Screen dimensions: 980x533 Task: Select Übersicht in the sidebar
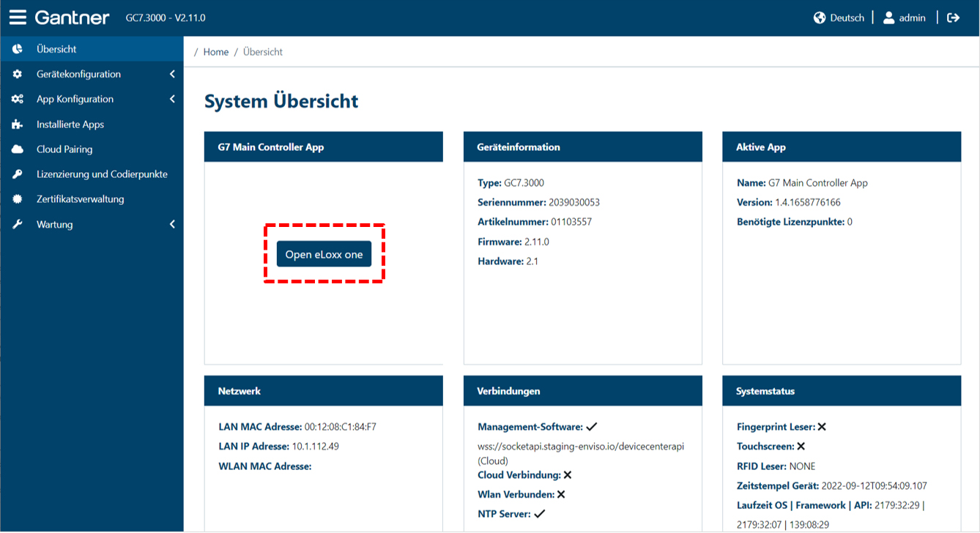pyautogui.click(x=92, y=49)
